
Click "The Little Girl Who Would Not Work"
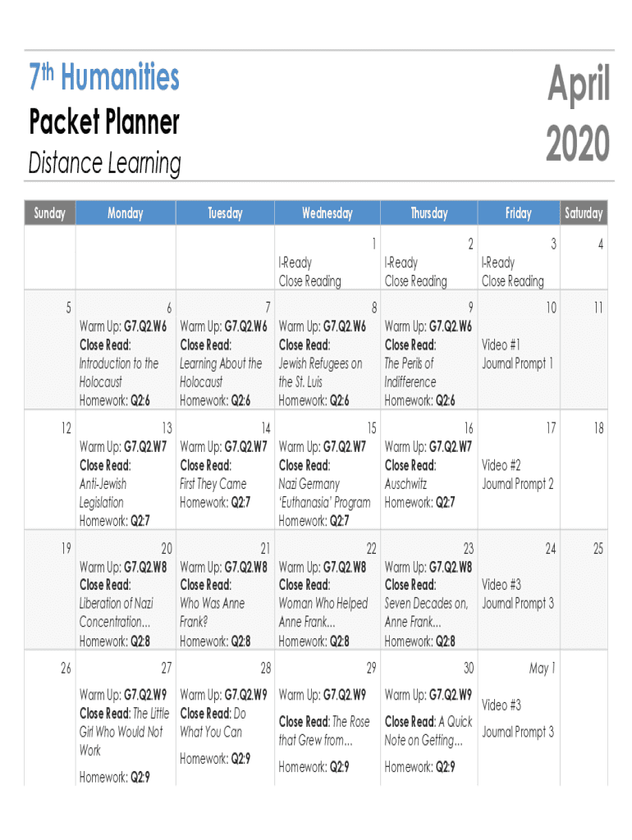[124, 732]
